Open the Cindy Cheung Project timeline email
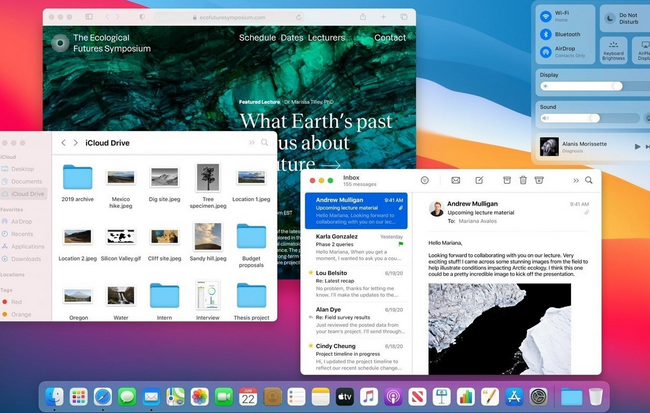The height and width of the screenshot is (413, 650). coord(358,357)
